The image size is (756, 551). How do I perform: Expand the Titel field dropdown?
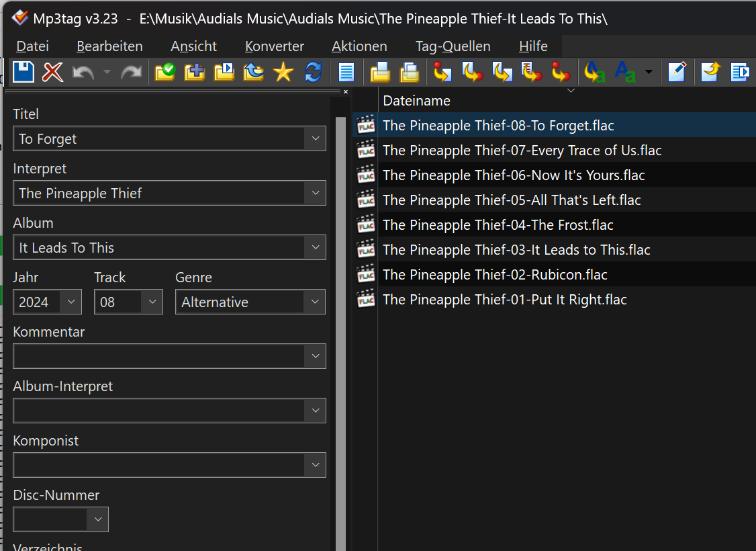316,138
